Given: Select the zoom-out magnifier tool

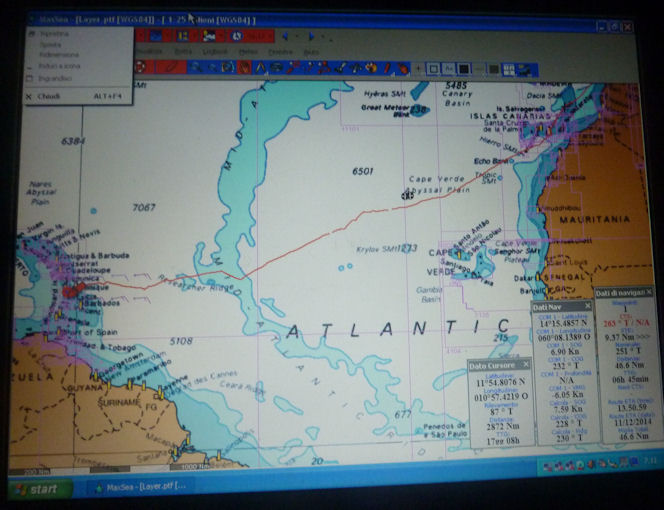Looking at the screenshot, I should (x=212, y=67).
